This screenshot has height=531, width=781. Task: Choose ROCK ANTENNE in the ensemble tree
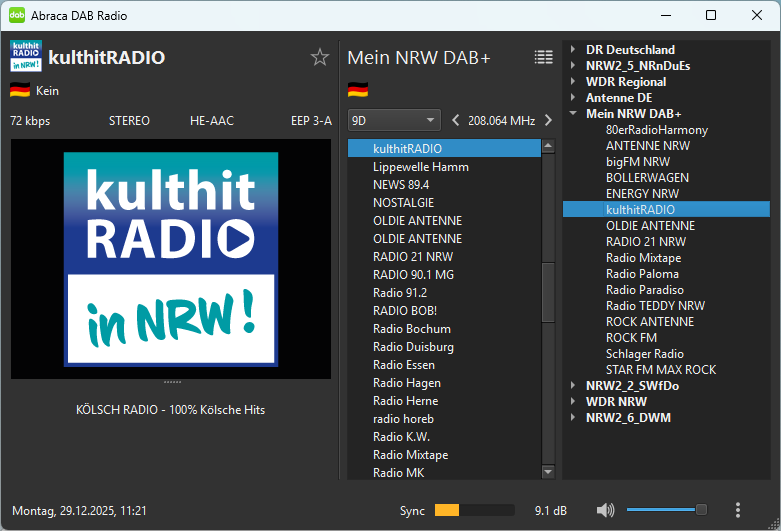(649, 322)
